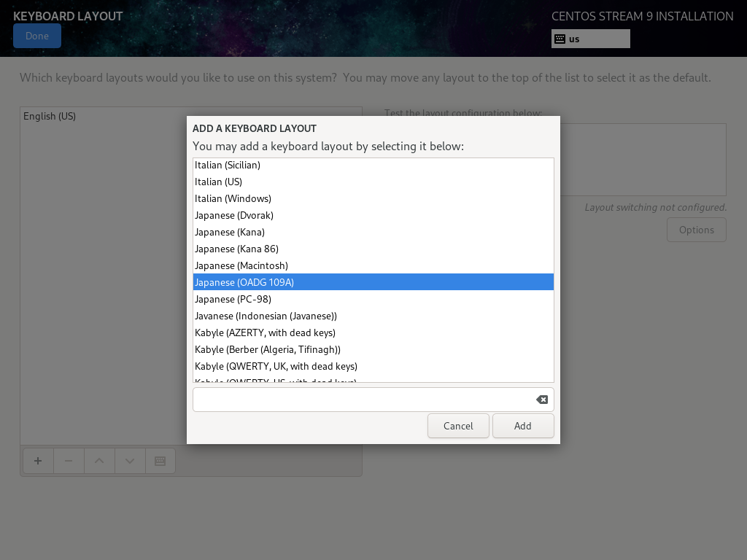Click the minus icon to remove layout
The image size is (747, 560).
[x=69, y=461]
